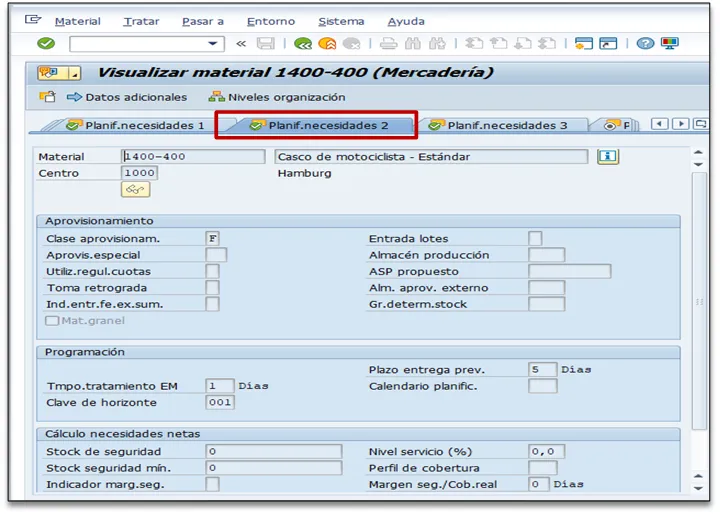Open Help with the question mark icon

point(646,43)
